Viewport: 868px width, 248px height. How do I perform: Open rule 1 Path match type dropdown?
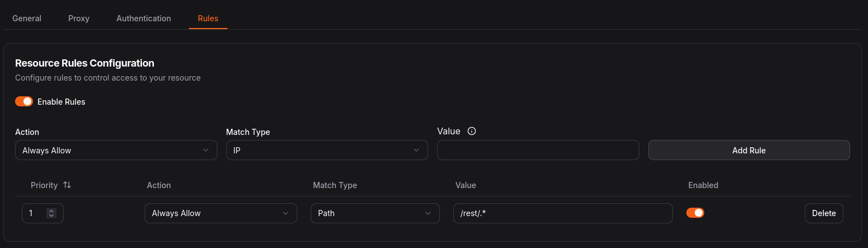(x=374, y=213)
